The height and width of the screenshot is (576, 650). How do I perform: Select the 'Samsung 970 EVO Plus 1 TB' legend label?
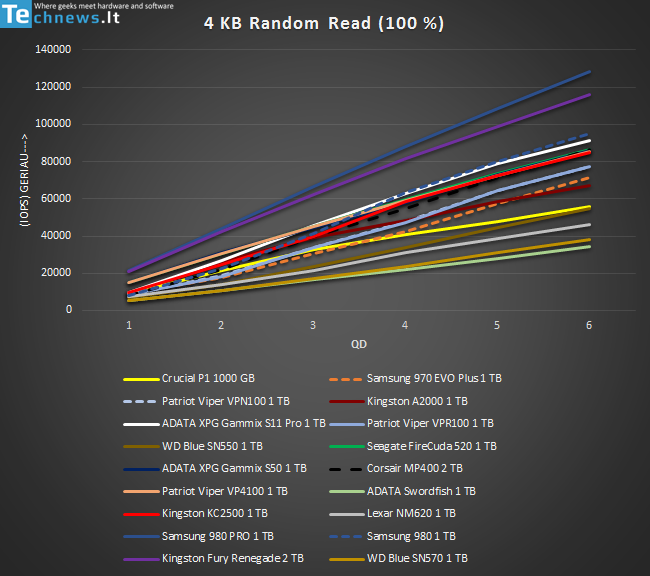tap(434, 378)
